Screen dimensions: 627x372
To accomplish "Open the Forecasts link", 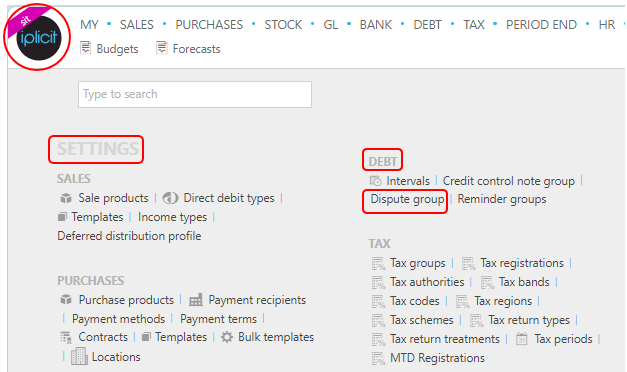I will [x=196, y=49].
